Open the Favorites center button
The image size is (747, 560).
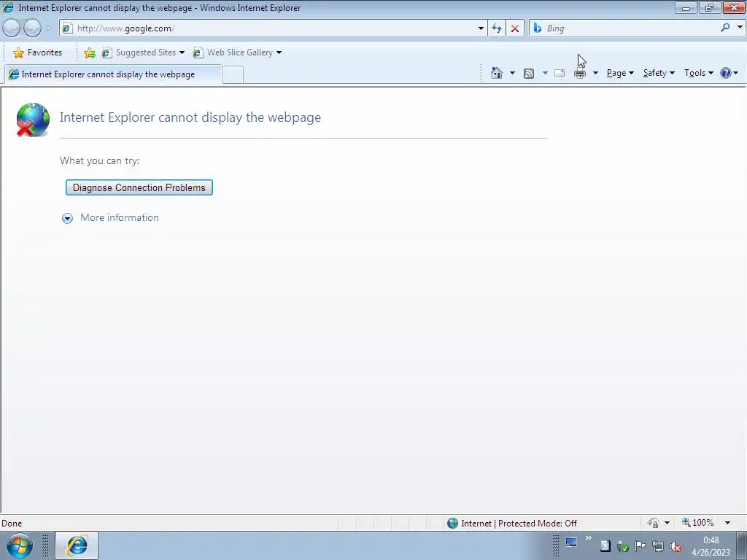[38, 52]
